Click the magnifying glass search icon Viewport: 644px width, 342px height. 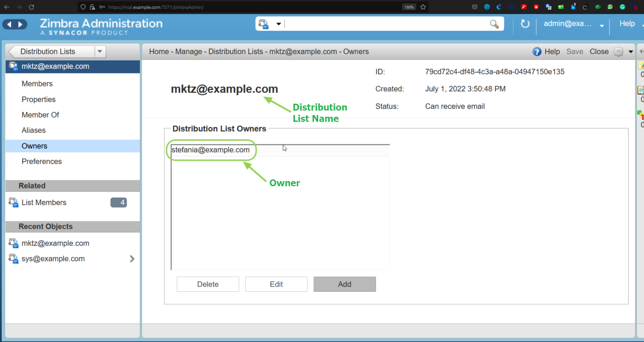tap(494, 24)
